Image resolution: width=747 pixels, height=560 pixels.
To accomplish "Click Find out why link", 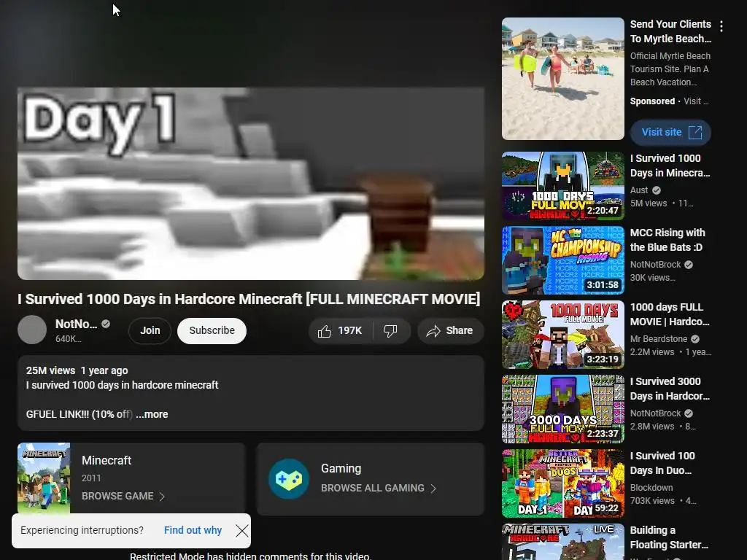I will (193, 531).
